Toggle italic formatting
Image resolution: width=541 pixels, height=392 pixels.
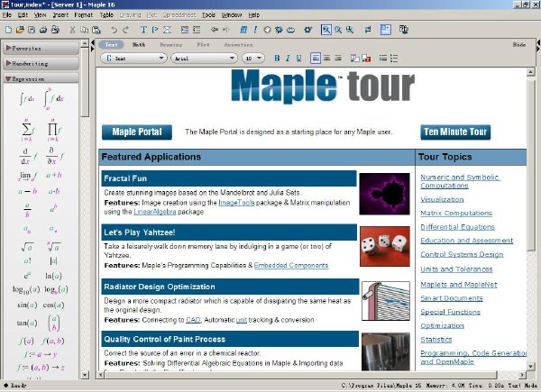coord(288,59)
